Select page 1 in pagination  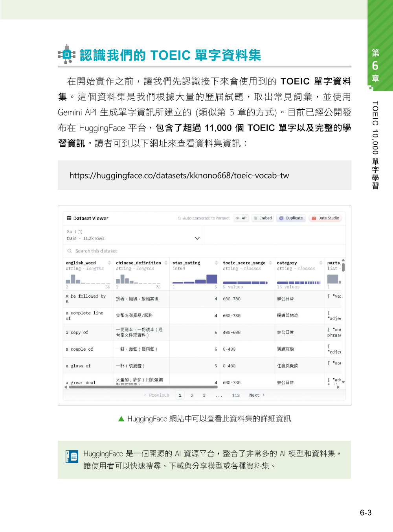click(x=180, y=395)
